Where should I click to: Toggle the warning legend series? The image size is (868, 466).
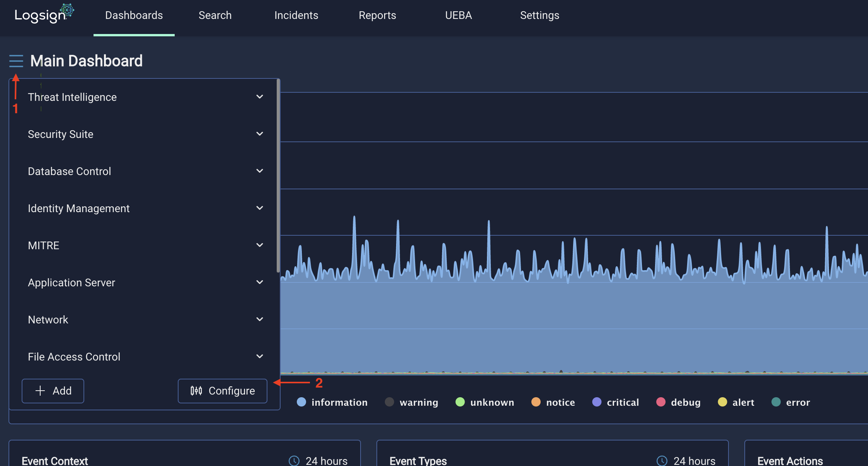pos(412,402)
